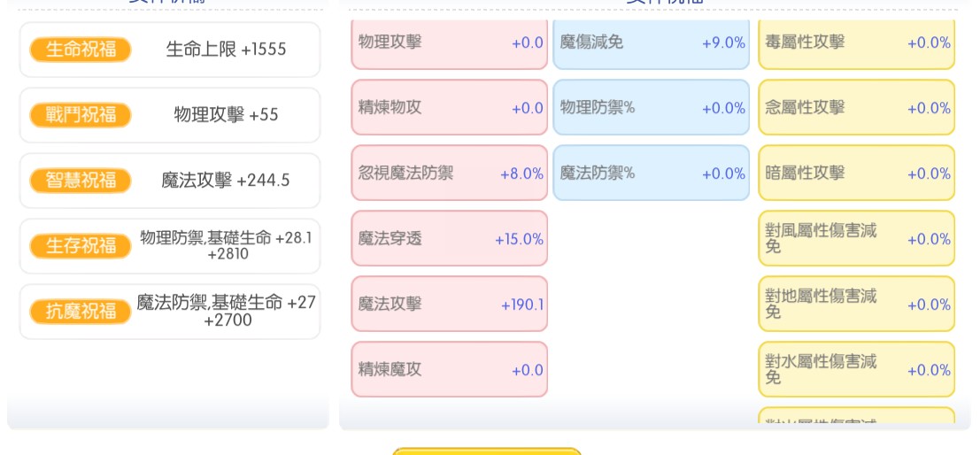Tap the 對水屬性傷害減免 card

tap(857, 369)
